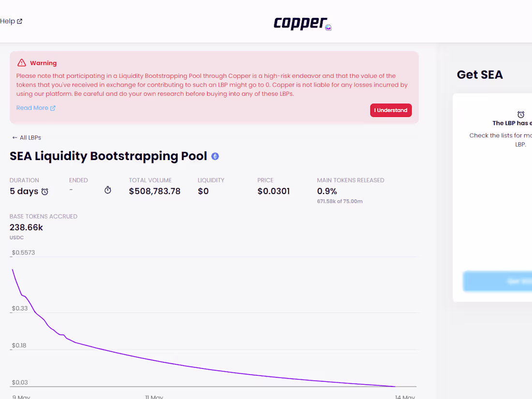Click the "671.58k of 75.00m" progress text
Image resolution: width=532 pixels, height=399 pixels.
click(x=340, y=201)
